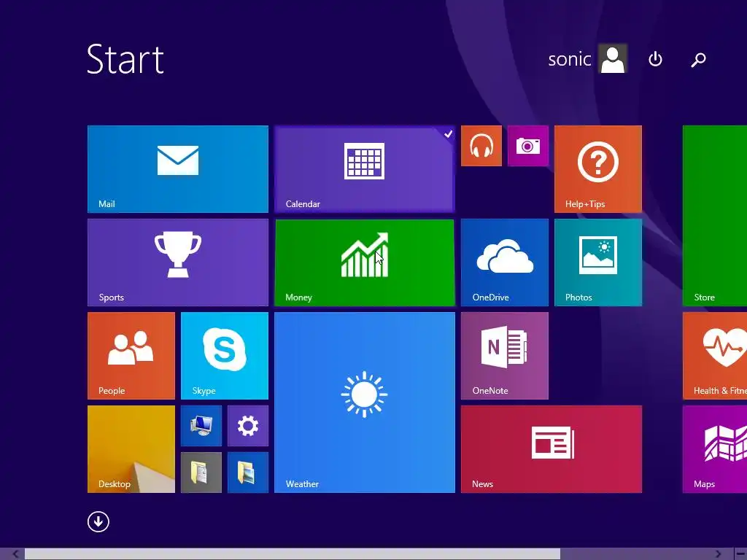The image size is (747, 560).
Task: Launch the Camera tile
Action: pyautogui.click(x=528, y=146)
